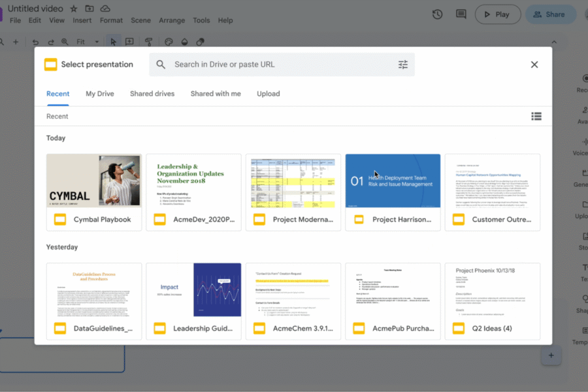Click the Share button

550,14
